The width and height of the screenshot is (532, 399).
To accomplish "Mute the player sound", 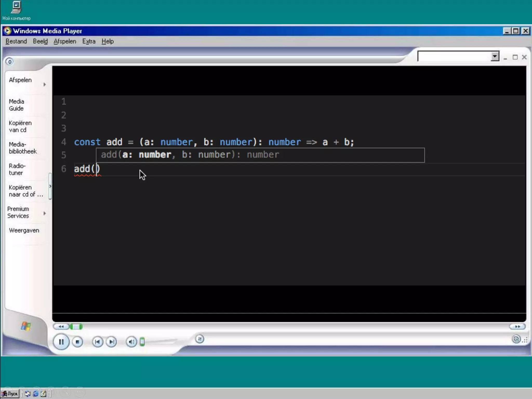I will pos(131,342).
